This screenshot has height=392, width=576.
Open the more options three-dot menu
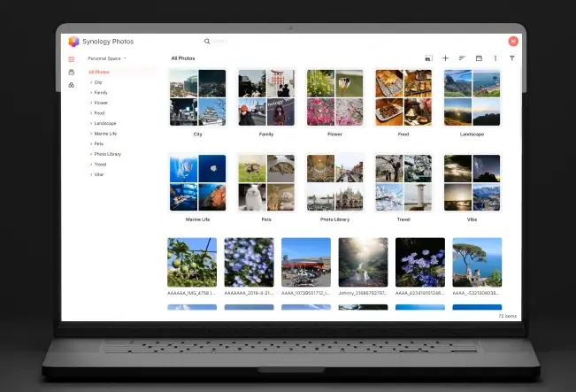coord(495,58)
